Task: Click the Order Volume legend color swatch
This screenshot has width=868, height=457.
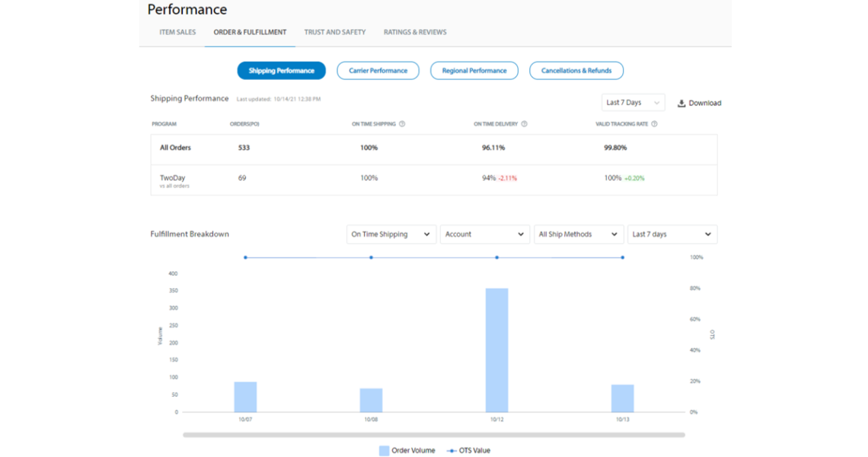Action: click(385, 450)
